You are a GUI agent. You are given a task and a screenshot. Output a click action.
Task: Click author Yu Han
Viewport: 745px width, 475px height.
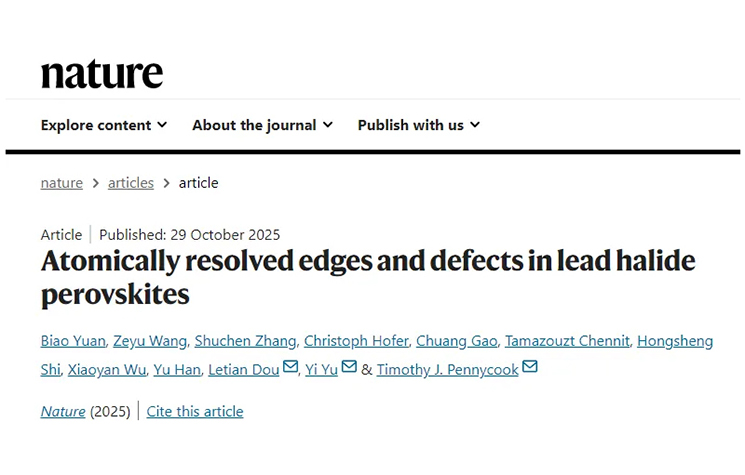(x=173, y=369)
